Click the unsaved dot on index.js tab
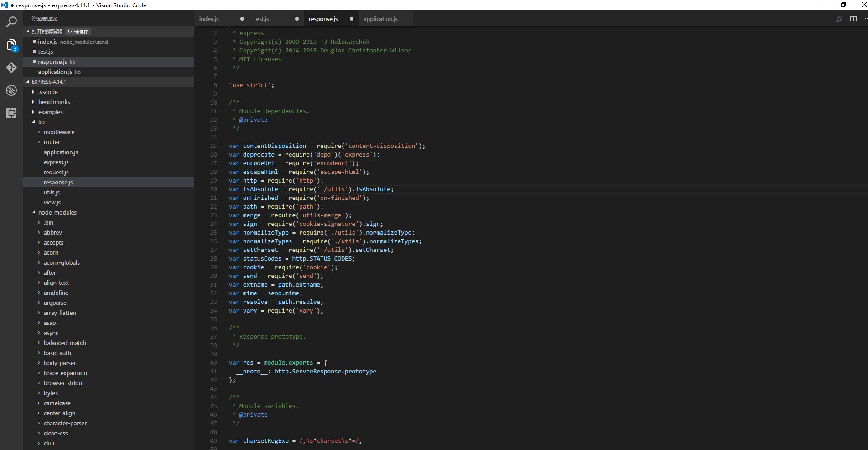Viewport: 868px width, 450px height. [x=242, y=19]
